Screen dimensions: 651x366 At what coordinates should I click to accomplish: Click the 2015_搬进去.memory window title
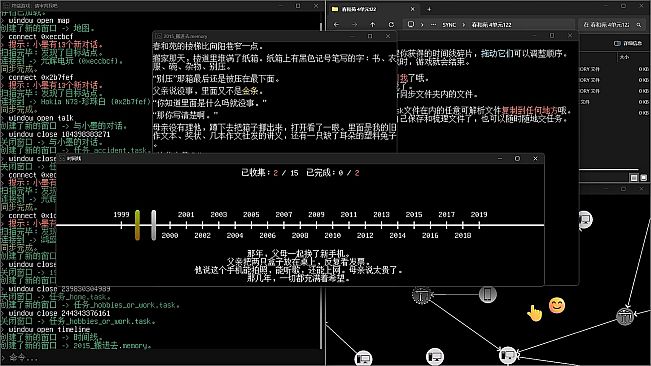coord(185,36)
